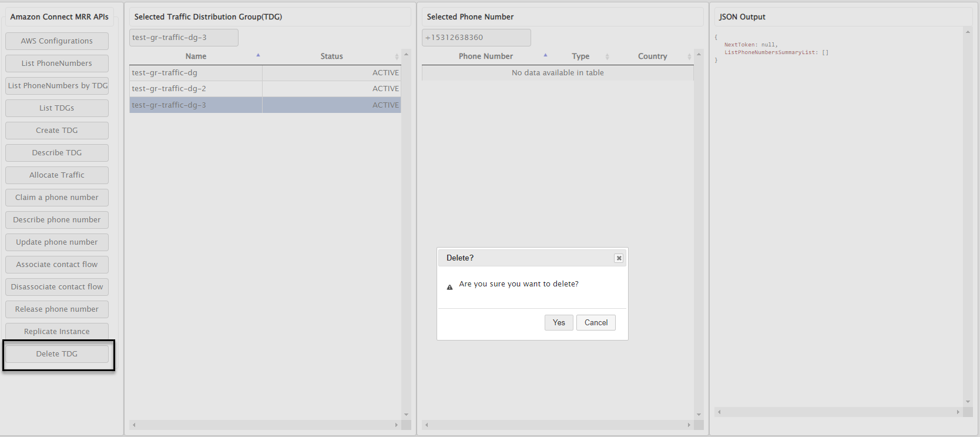Click ACTIVE status of test-gr-traffic-dg-2
Screen dimensions: 980x437
pos(385,89)
